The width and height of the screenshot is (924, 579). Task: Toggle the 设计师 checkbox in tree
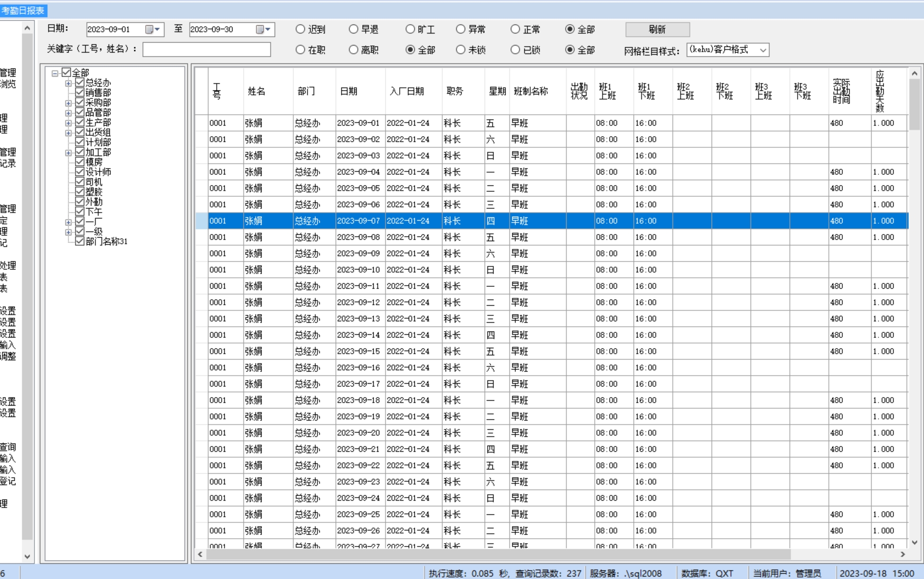pyautogui.click(x=80, y=172)
